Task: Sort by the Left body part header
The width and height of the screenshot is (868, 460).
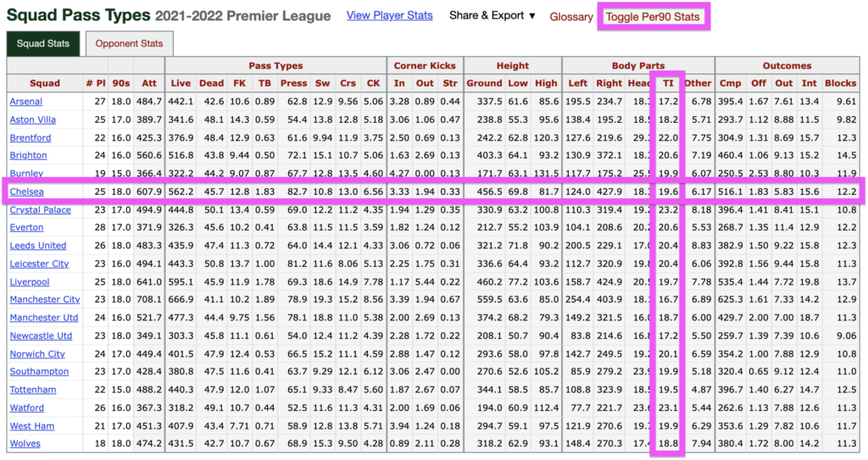Action: [x=577, y=83]
